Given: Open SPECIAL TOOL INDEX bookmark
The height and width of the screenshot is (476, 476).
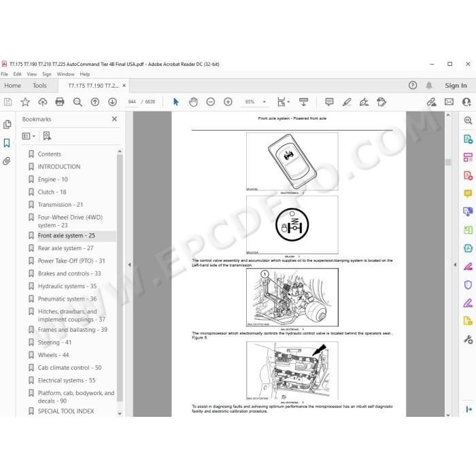Looking at the screenshot, I should click(66, 411).
